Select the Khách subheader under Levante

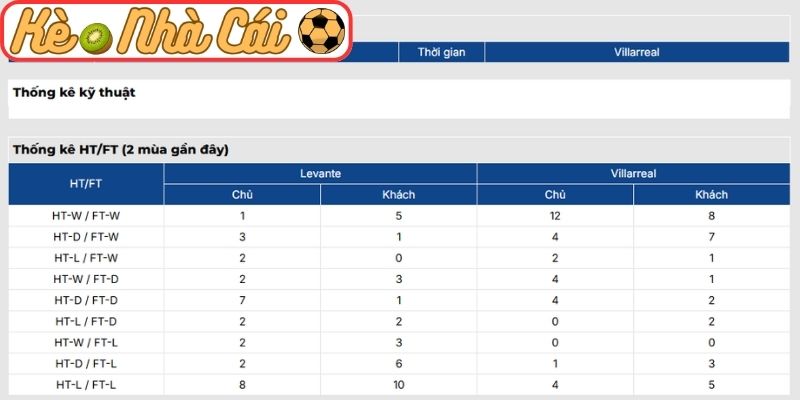[398, 194]
